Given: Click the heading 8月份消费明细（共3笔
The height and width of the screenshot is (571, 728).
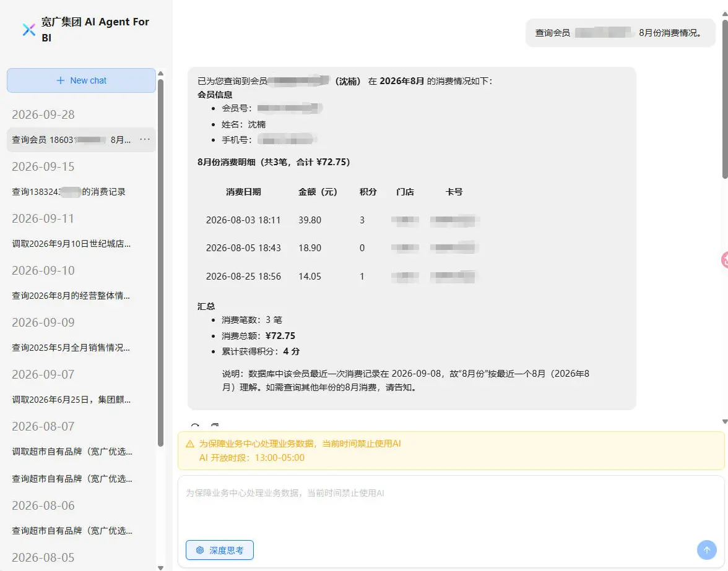Looking at the screenshot, I should tap(274, 162).
